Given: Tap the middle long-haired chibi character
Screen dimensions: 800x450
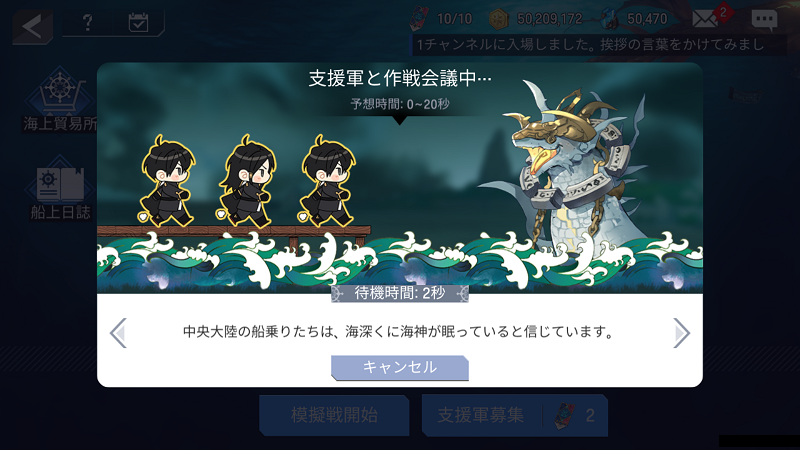Looking at the screenshot, I should pos(247,181).
